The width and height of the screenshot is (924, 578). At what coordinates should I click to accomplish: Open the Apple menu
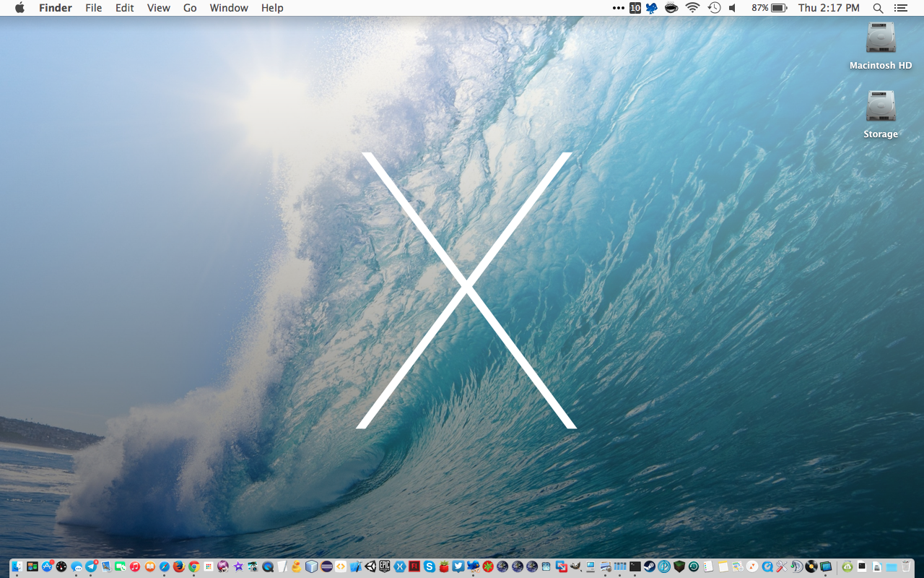click(19, 8)
